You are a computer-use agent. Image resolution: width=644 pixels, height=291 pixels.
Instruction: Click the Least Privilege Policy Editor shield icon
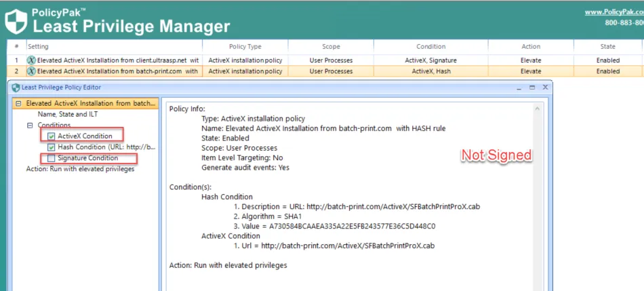point(16,88)
